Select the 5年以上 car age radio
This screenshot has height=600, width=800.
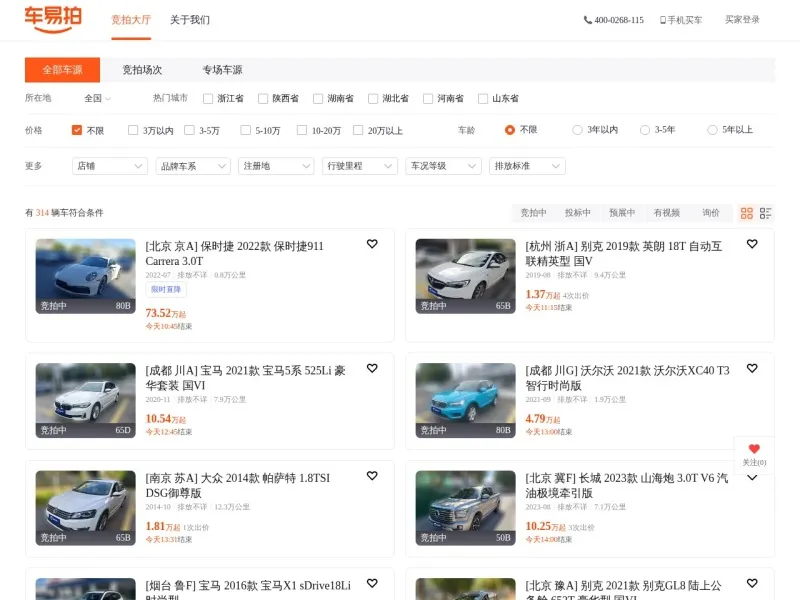tap(712, 130)
